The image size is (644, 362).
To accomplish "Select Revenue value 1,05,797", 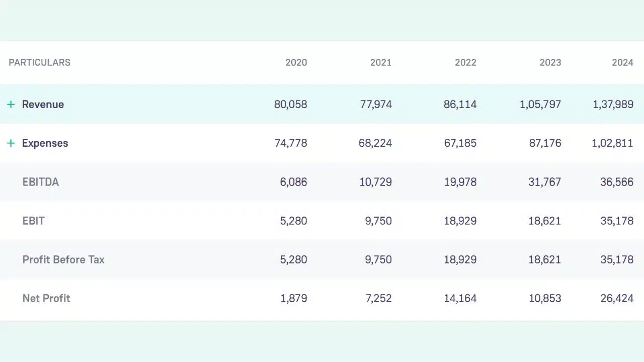I will coord(540,105).
